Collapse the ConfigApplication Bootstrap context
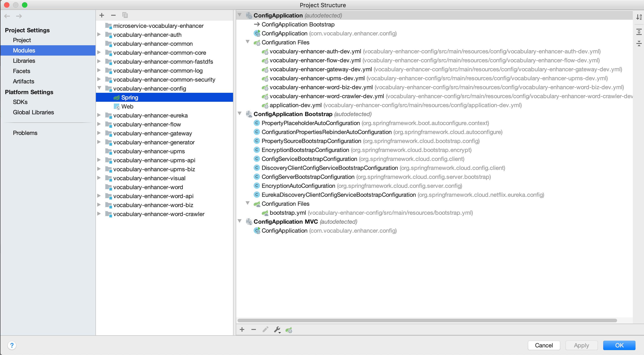Screen dimensions: 644x355 click(x=240, y=113)
